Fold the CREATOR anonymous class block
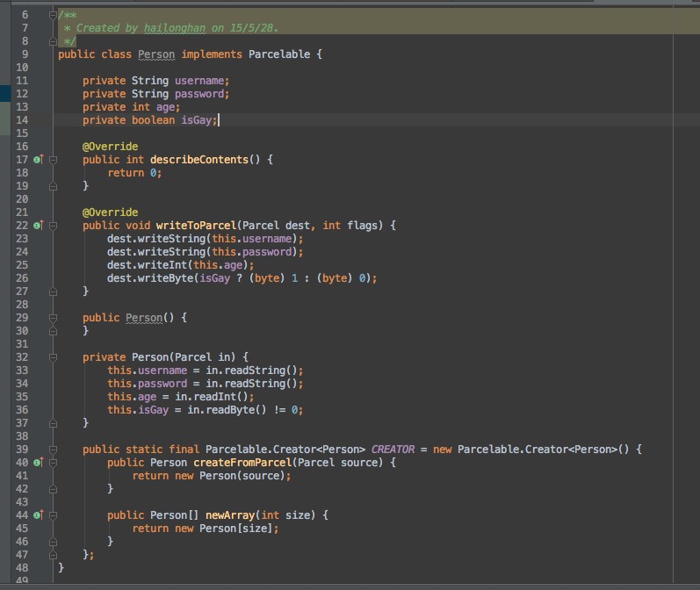 click(x=53, y=450)
